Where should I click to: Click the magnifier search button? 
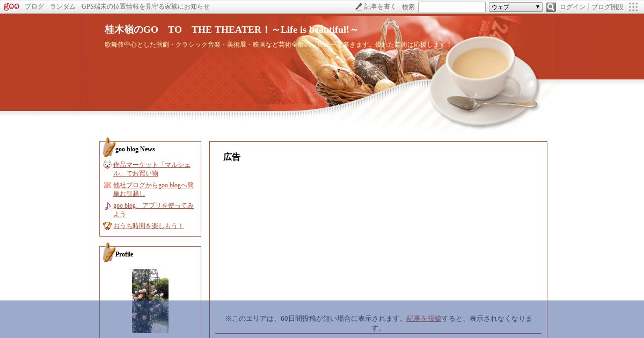551,7
